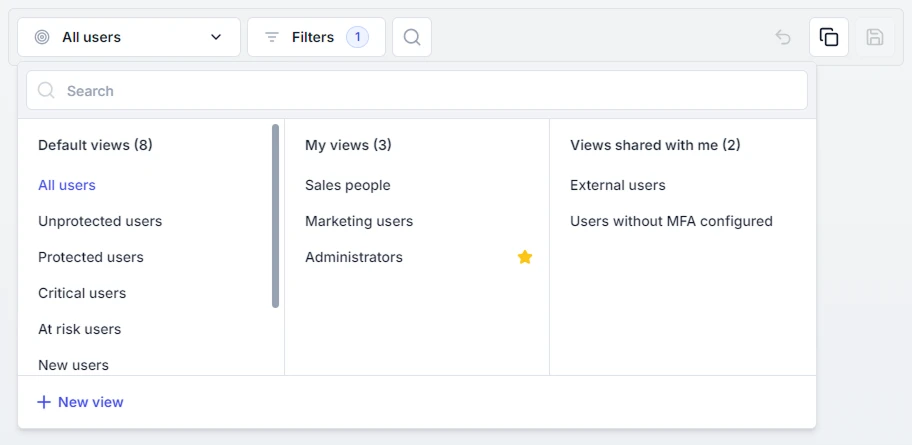Screen dimensions: 912x445
Task: Click the Filters count badge
Action: click(x=357, y=37)
